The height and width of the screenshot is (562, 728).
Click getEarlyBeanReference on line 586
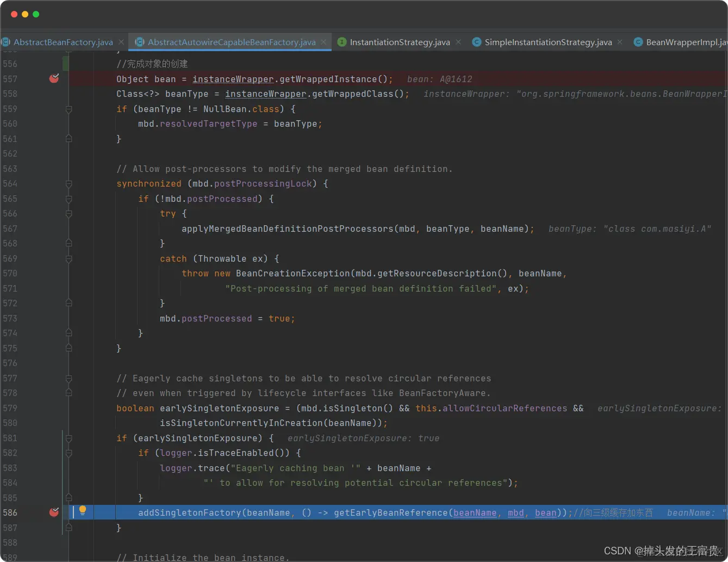pyautogui.click(x=390, y=512)
